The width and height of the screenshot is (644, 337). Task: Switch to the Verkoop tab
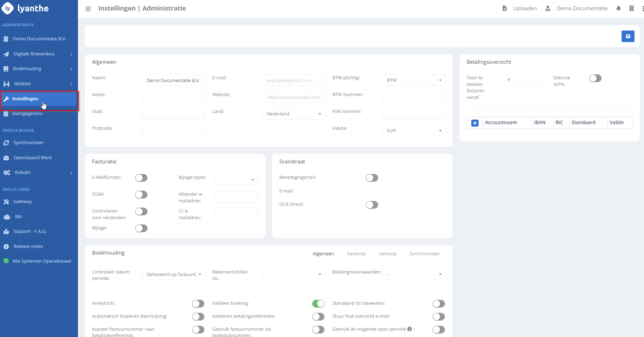pyautogui.click(x=387, y=254)
